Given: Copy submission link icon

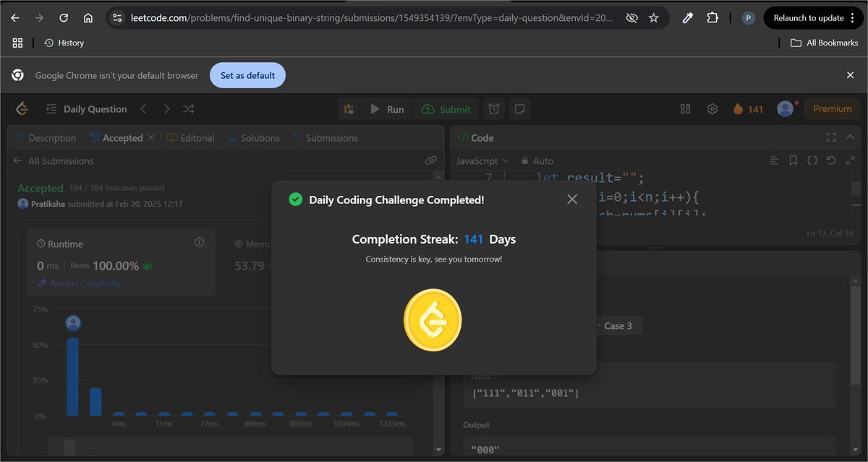Looking at the screenshot, I should pyautogui.click(x=430, y=161).
